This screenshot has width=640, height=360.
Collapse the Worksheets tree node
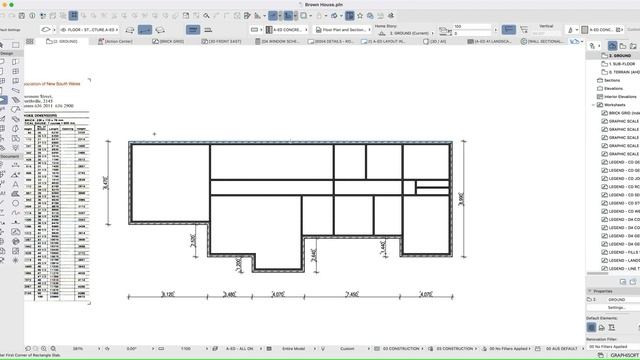tap(593, 105)
